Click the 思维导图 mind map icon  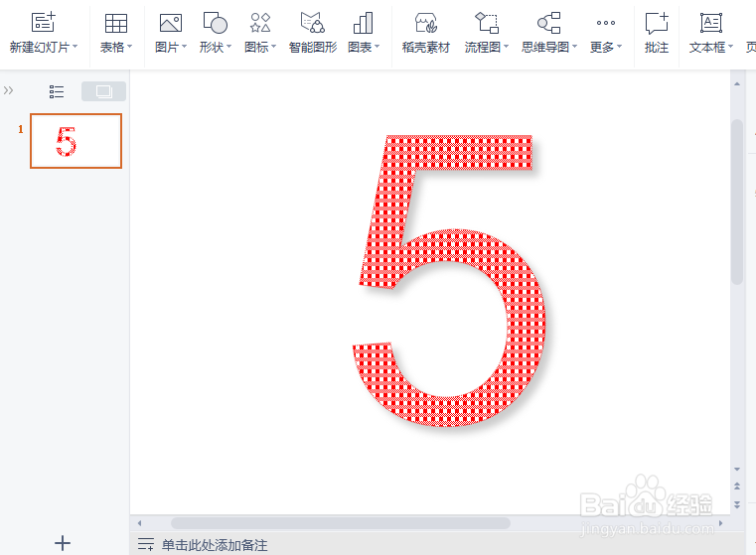click(548, 23)
